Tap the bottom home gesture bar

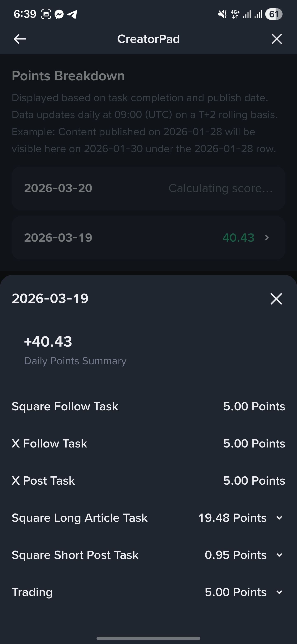[x=148, y=638]
